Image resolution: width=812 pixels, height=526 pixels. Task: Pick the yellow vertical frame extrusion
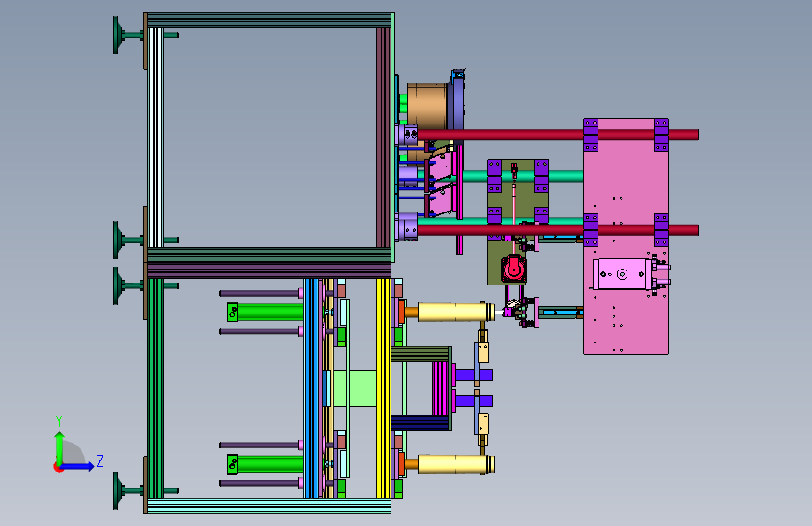pyautogui.click(x=383, y=388)
